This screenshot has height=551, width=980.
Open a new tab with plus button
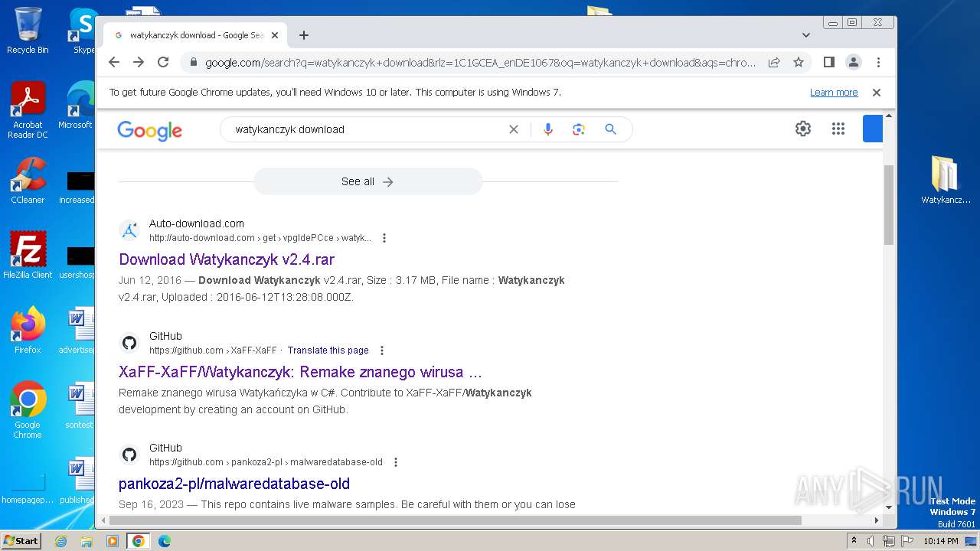coord(304,35)
